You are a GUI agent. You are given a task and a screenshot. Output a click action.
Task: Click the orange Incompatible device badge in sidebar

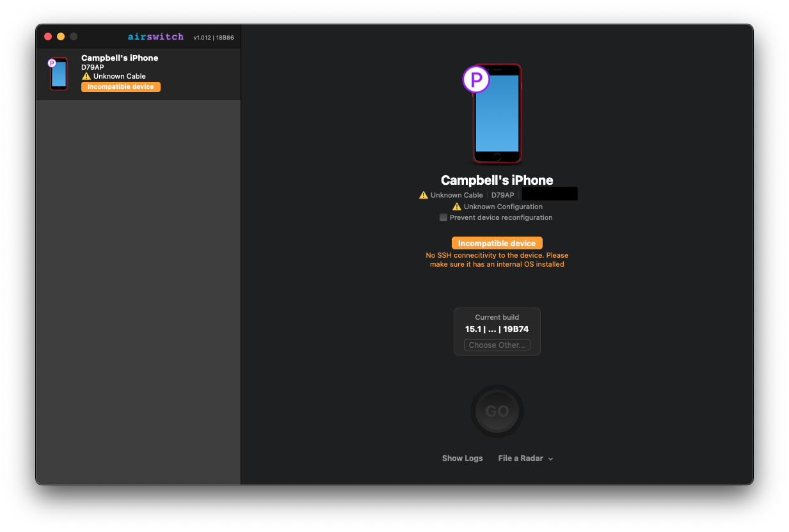pyautogui.click(x=121, y=87)
